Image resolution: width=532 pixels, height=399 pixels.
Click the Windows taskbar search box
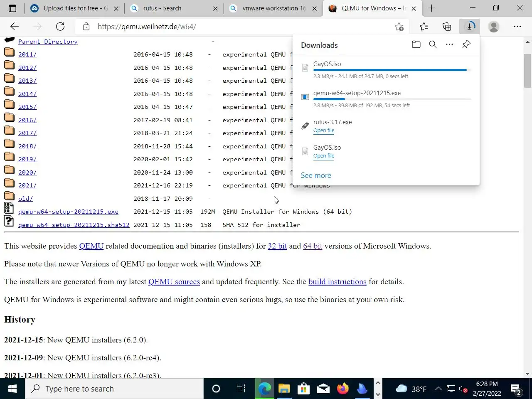[114, 389]
